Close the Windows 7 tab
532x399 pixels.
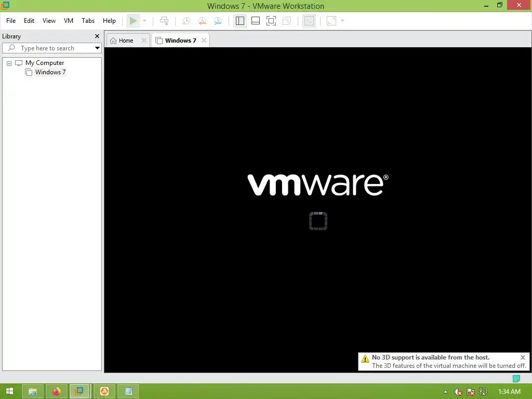[x=204, y=41]
